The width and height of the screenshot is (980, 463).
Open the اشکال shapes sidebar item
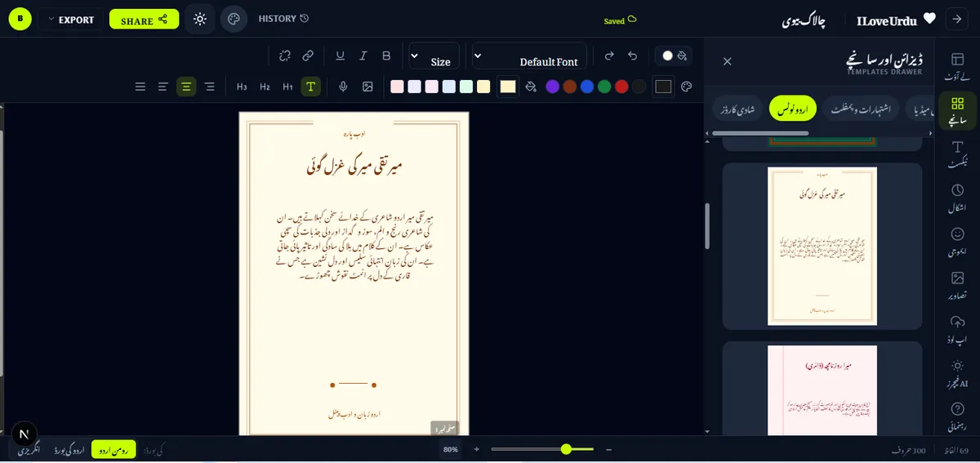958,198
